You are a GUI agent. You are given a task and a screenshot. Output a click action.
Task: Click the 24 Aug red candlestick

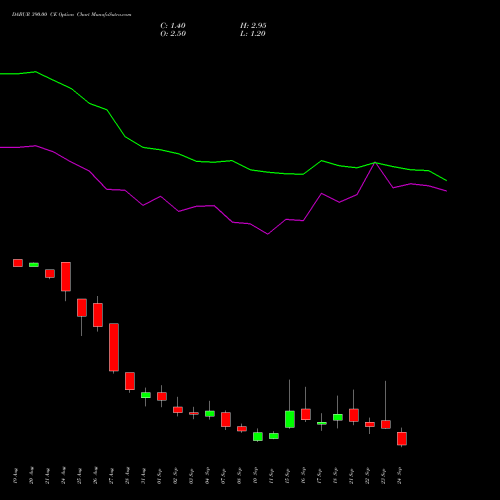(66, 277)
